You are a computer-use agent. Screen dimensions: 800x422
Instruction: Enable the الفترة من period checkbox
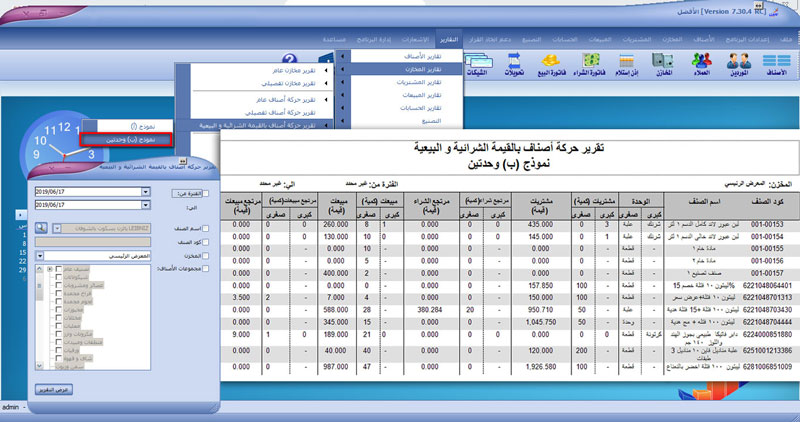click(206, 194)
